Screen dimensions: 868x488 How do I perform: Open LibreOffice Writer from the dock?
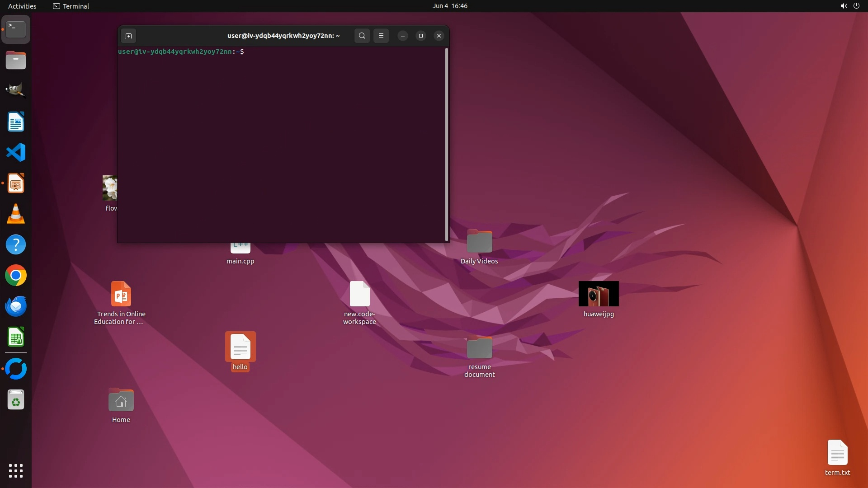(16, 122)
